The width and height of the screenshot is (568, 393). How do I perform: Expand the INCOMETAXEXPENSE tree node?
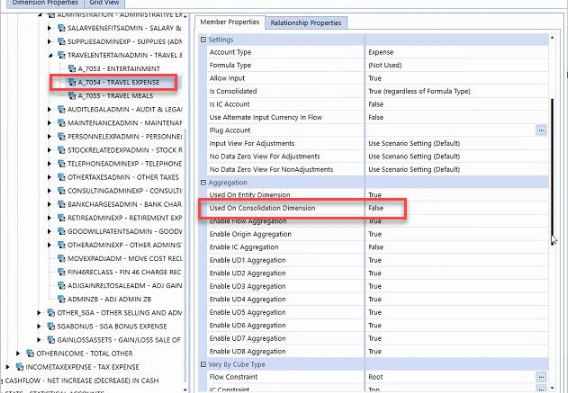8,367
